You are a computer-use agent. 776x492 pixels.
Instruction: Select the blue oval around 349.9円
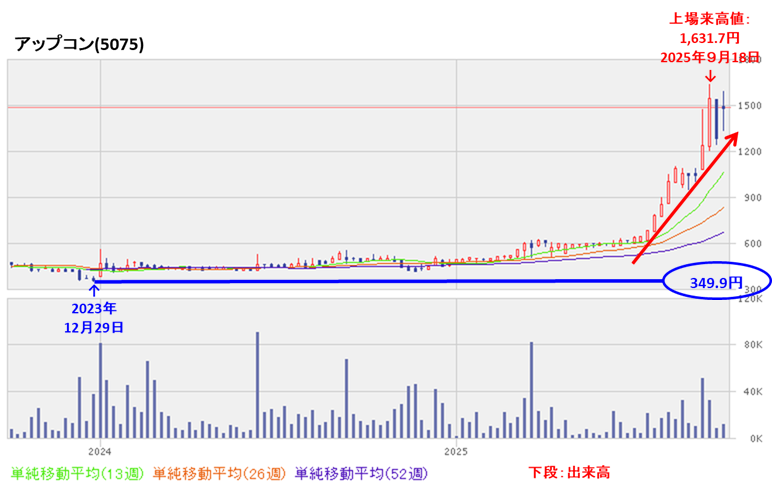[716, 283]
